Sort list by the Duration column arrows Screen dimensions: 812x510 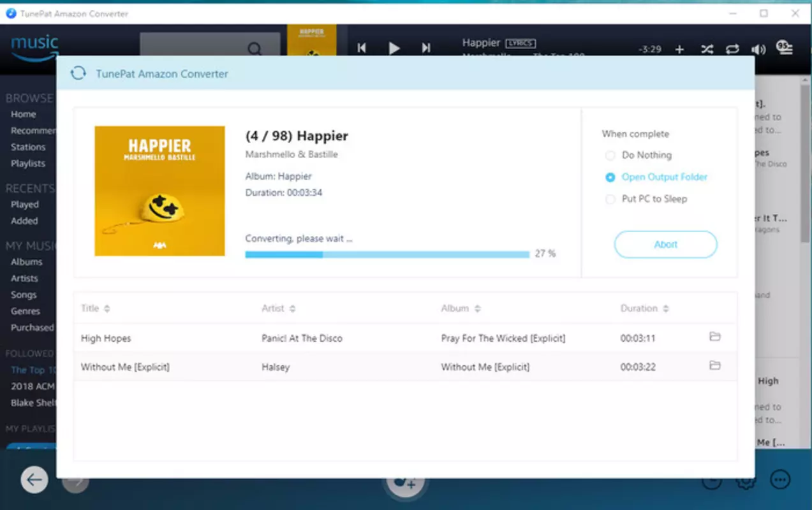coord(665,309)
